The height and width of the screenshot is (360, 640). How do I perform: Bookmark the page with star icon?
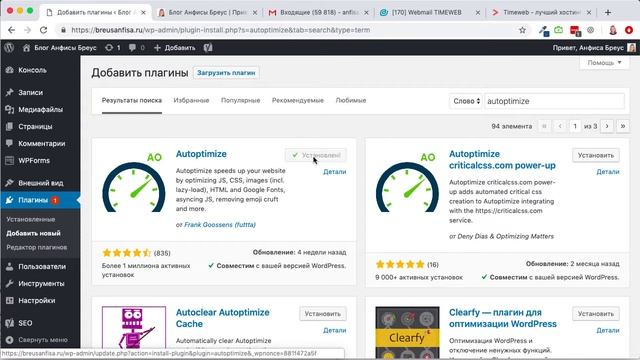[x=522, y=30]
